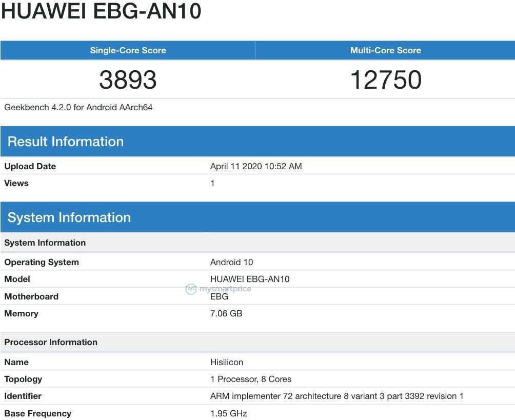Click the Base Frequency label
Screen dimensions: 515x420
(x=38, y=413)
